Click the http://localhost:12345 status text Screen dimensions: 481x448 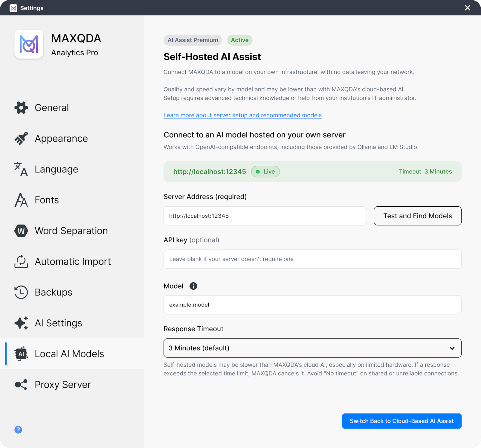point(210,172)
